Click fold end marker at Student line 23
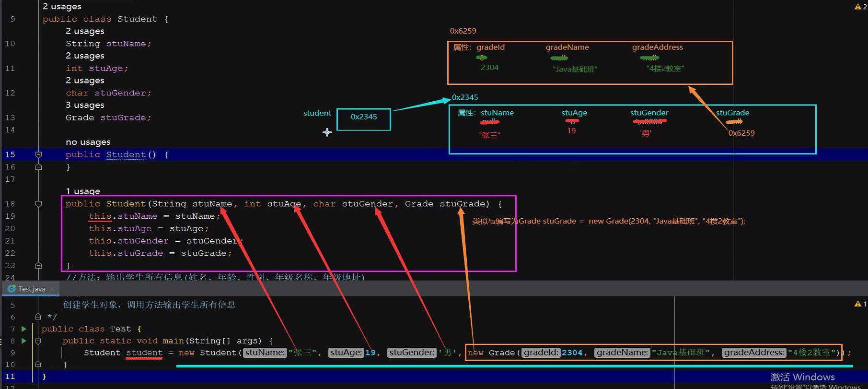The image size is (868, 389). [38, 265]
